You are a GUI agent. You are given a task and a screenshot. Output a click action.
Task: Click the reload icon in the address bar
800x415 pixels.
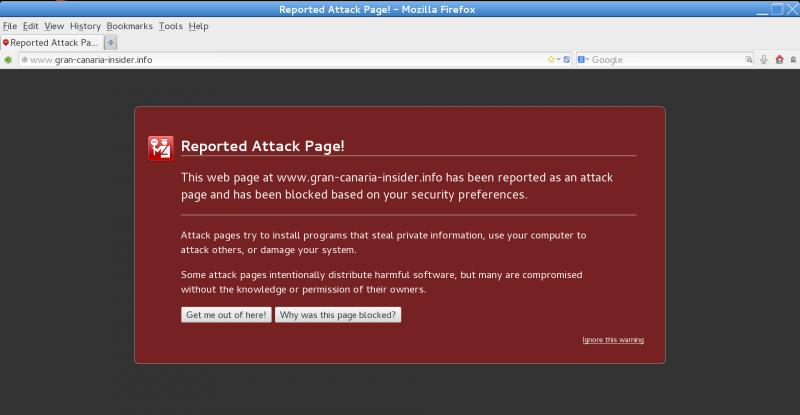[567, 60]
